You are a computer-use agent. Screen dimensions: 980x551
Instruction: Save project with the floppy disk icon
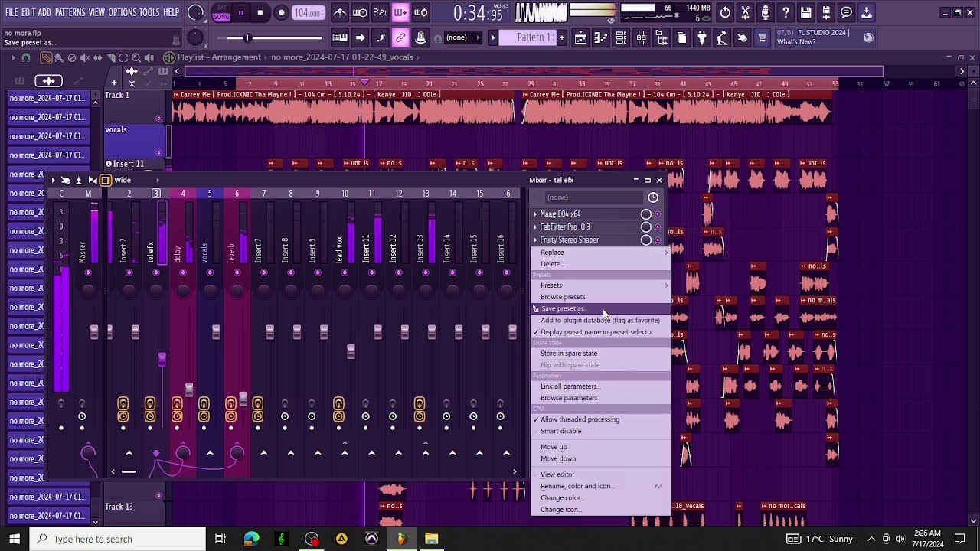806,12
